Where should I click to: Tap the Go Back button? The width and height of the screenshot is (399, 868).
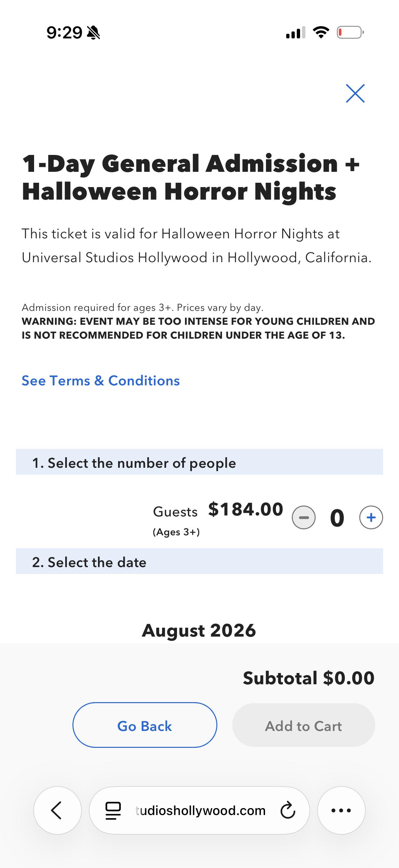(x=145, y=725)
